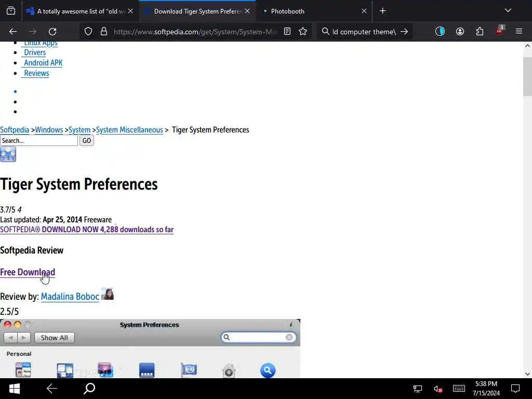Close the 'A totally awesome list' tab

[x=130, y=11]
